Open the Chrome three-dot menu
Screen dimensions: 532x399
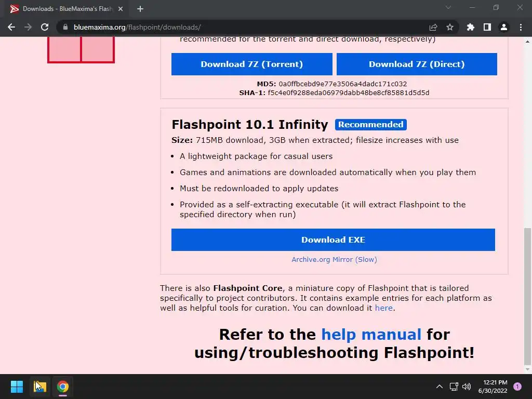pyautogui.click(x=521, y=27)
